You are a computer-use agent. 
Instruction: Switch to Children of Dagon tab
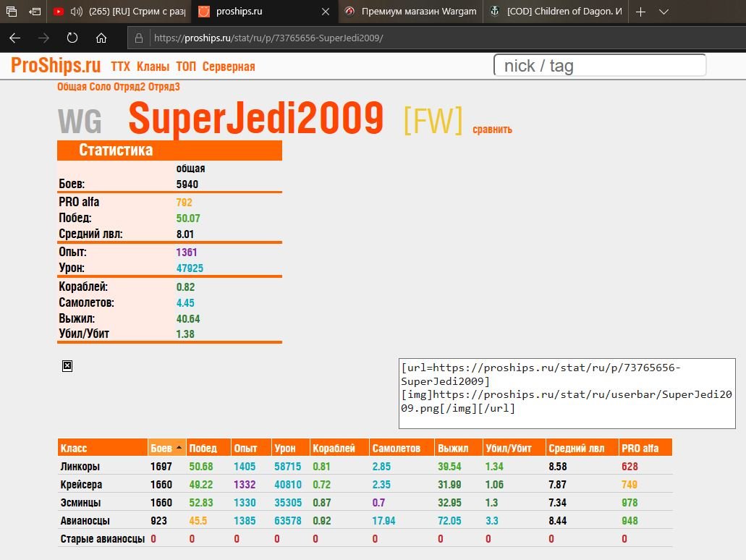coord(556,12)
